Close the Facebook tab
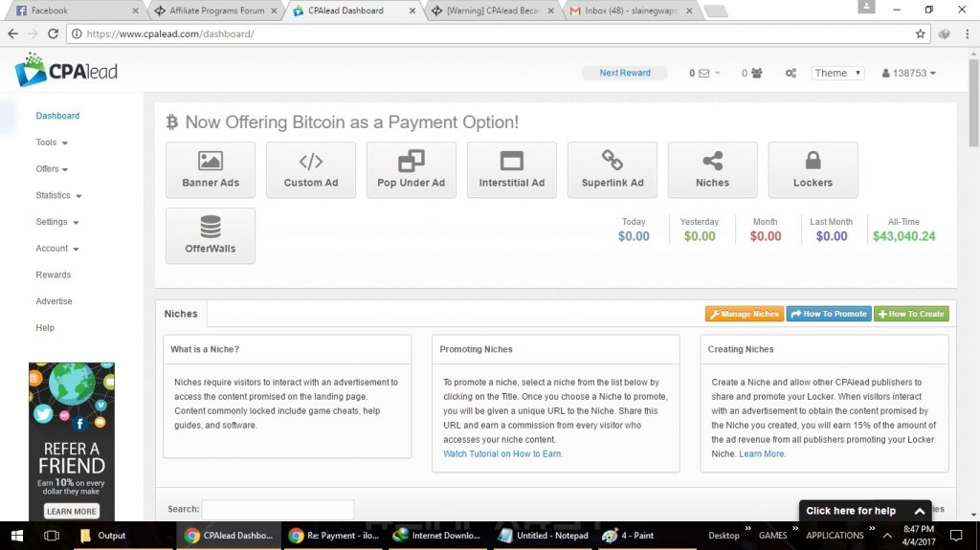The width and height of the screenshot is (980, 550). [x=136, y=11]
